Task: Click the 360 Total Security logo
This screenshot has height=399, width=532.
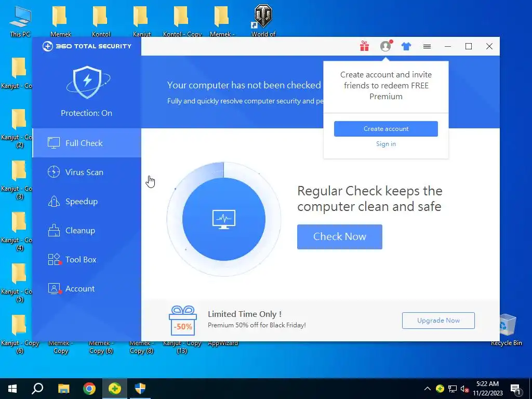Action: click(87, 46)
